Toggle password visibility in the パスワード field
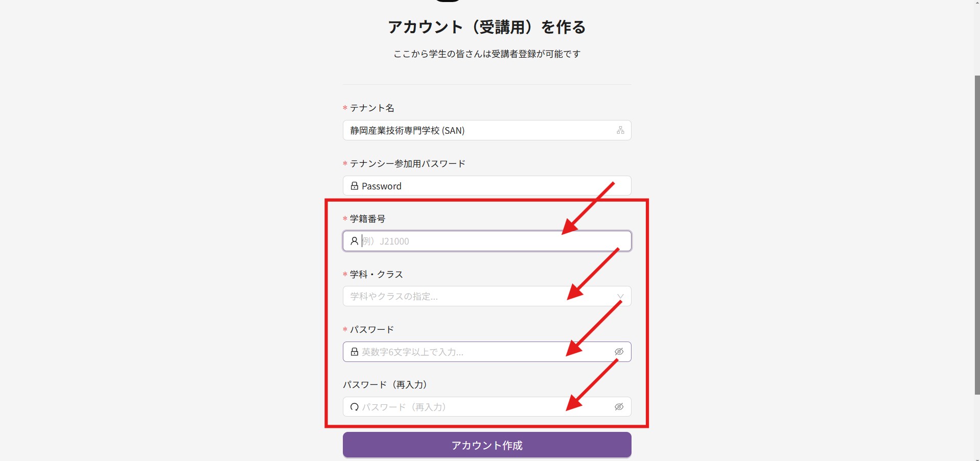 click(619, 352)
